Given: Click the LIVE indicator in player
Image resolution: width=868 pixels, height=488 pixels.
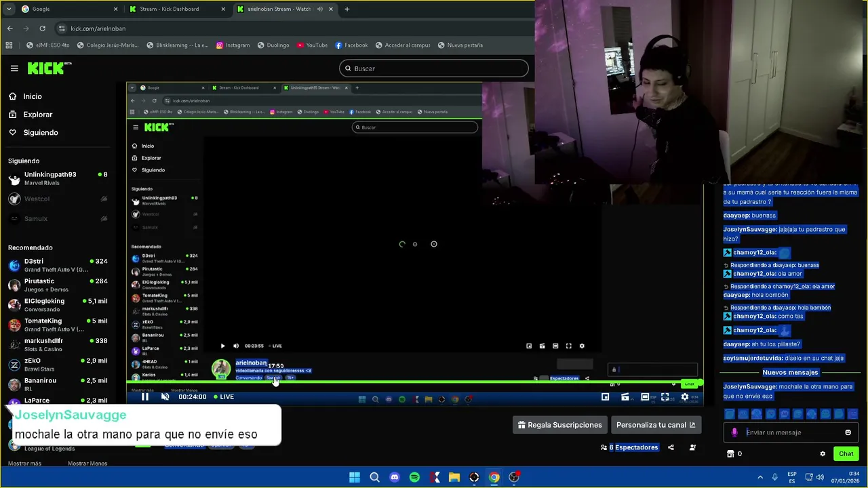Looking at the screenshot, I should [224, 397].
